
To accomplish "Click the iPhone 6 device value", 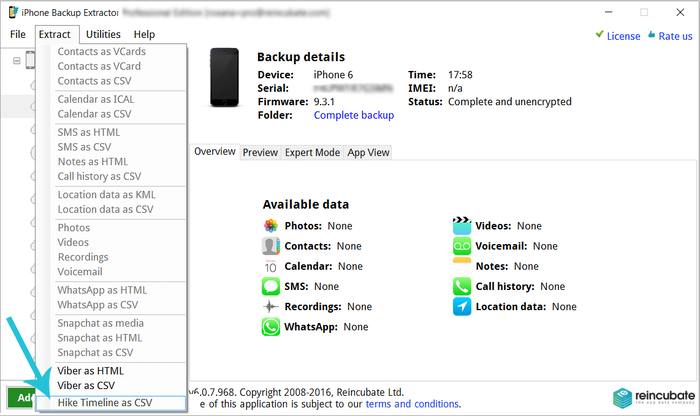I will point(333,75).
